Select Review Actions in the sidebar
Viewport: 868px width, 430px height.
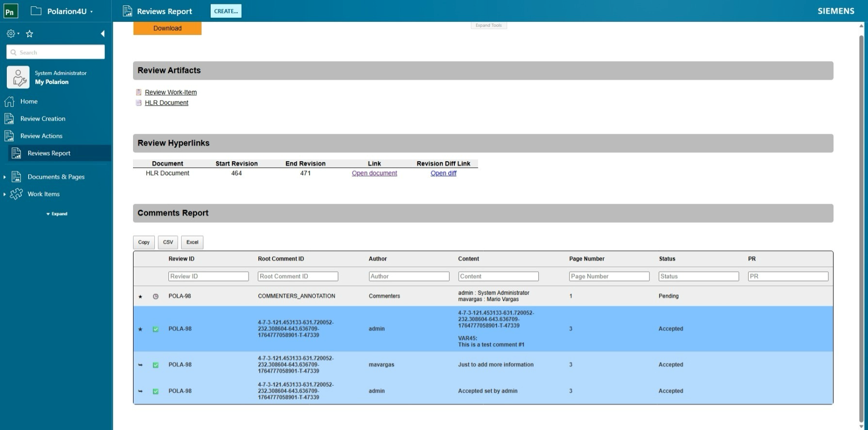(x=41, y=136)
